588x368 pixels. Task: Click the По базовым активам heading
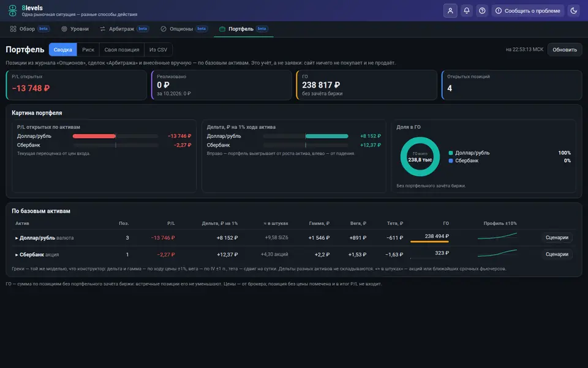pos(41,211)
